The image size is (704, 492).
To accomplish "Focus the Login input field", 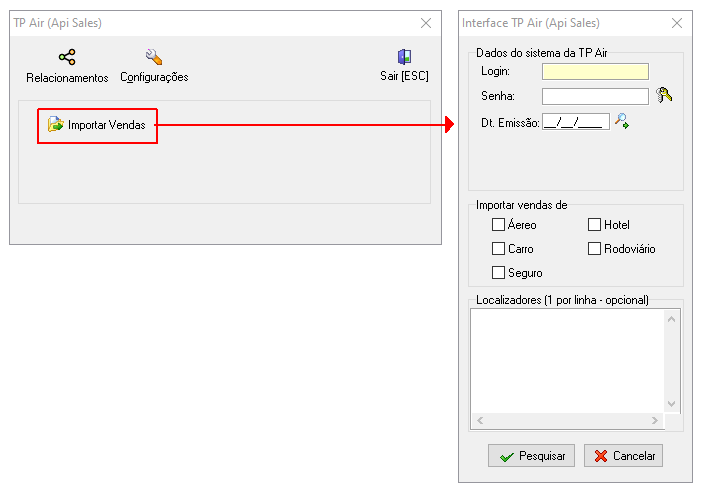I will click(x=595, y=71).
